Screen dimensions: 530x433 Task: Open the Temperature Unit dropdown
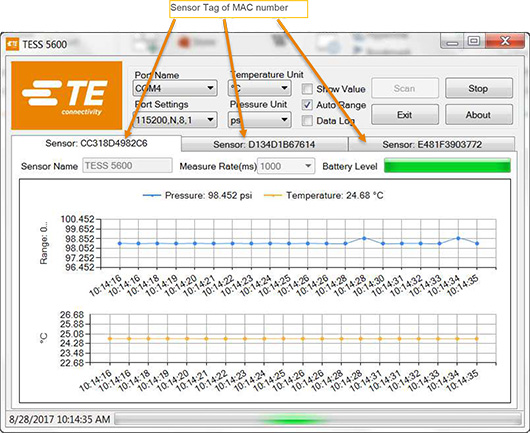point(259,88)
